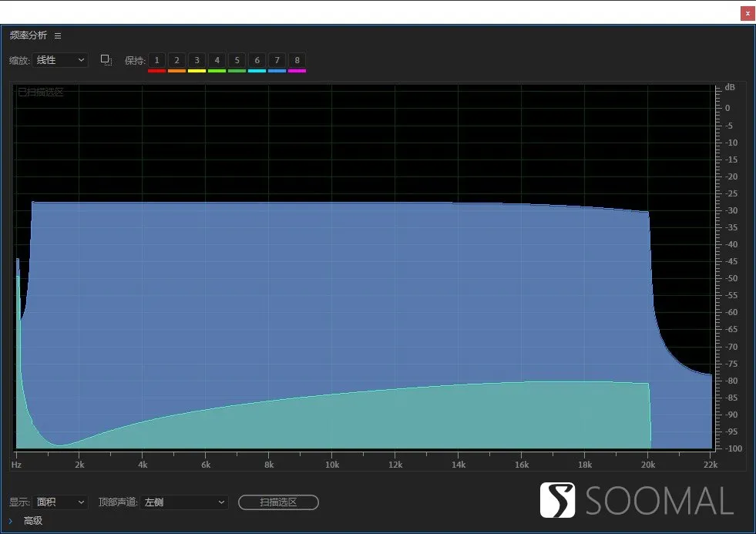
Task: Open the 频率分析 panel menu icon
Action: (x=58, y=36)
